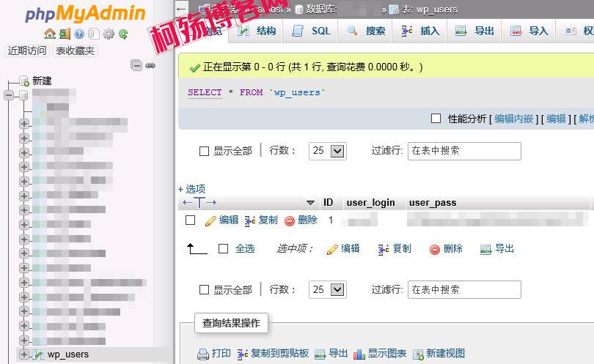This screenshot has width=594, height=364.
Task: Click red delete icon in 选中项 actions
Action: [x=435, y=249]
